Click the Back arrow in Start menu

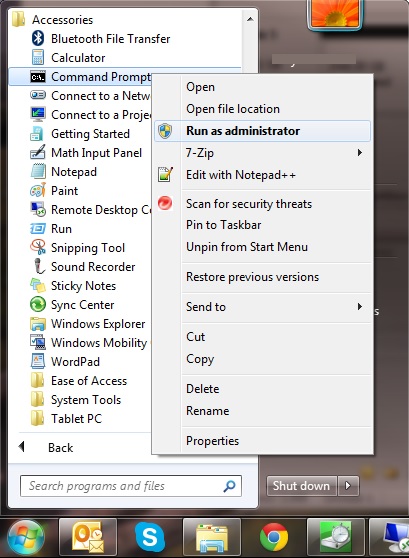[22, 447]
